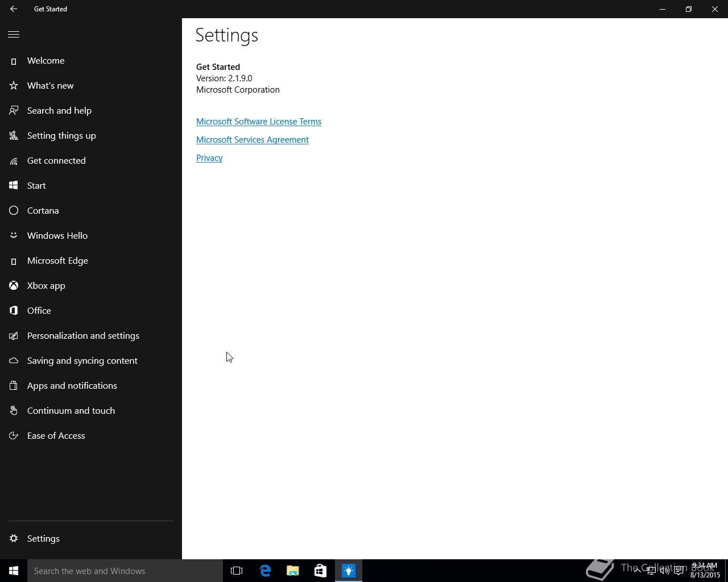Click the Ease of Access icon
Image resolution: width=728 pixels, height=582 pixels.
click(x=14, y=436)
